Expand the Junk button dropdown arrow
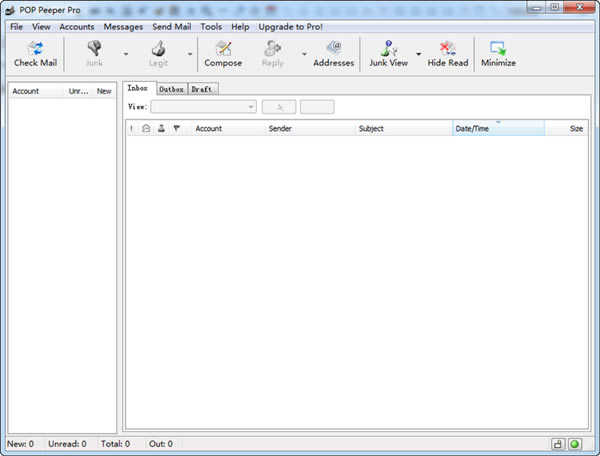 [125, 54]
